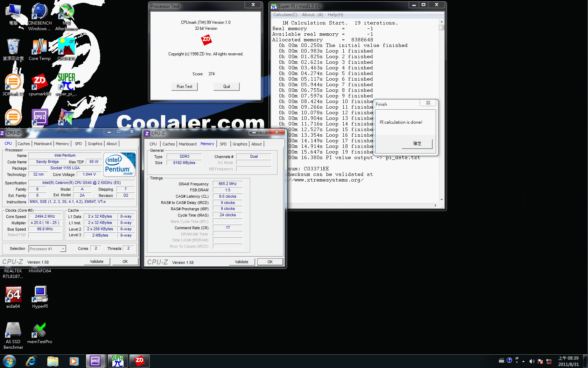Switch to CPU-Z via its taskbar button

pos(96,361)
